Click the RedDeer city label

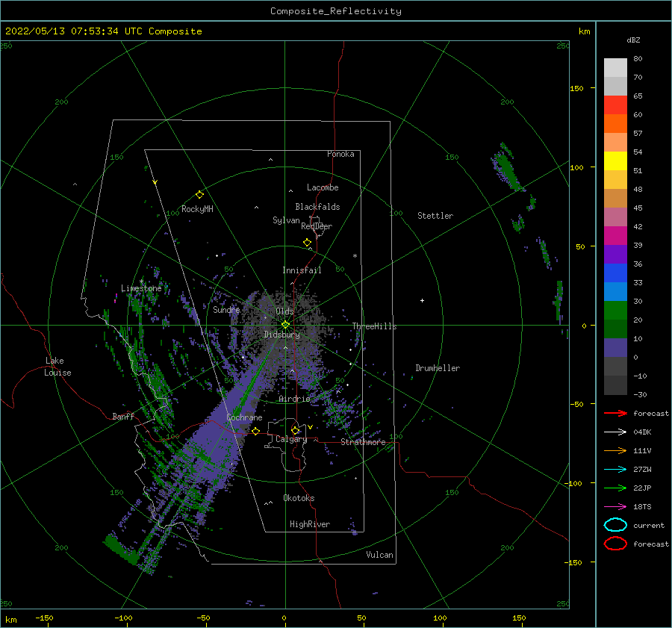pos(317,226)
